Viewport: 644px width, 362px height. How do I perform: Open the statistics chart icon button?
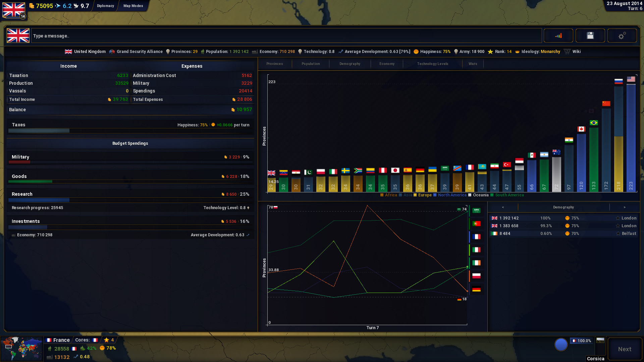tap(558, 36)
